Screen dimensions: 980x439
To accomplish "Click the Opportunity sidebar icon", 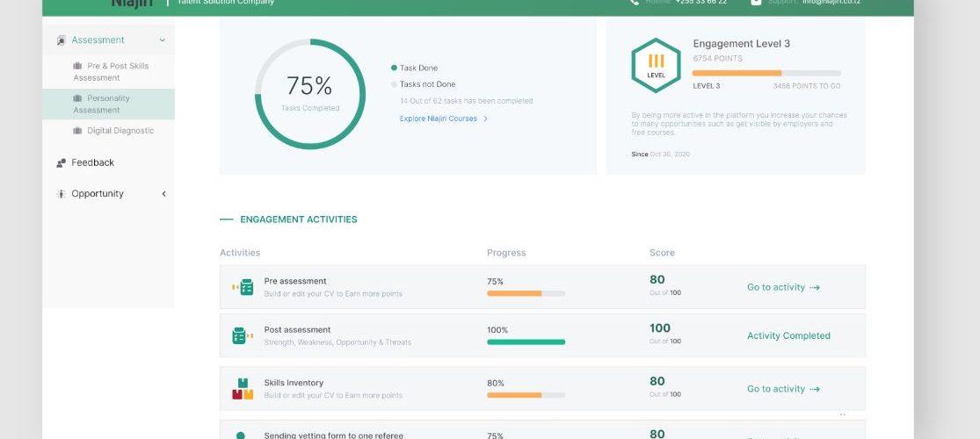I will pos(61,194).
